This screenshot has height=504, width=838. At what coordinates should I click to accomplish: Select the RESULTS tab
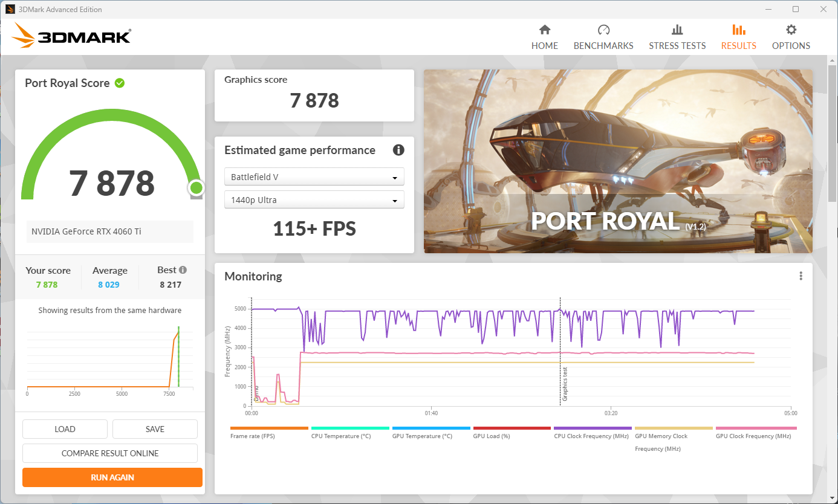point(738,37)
